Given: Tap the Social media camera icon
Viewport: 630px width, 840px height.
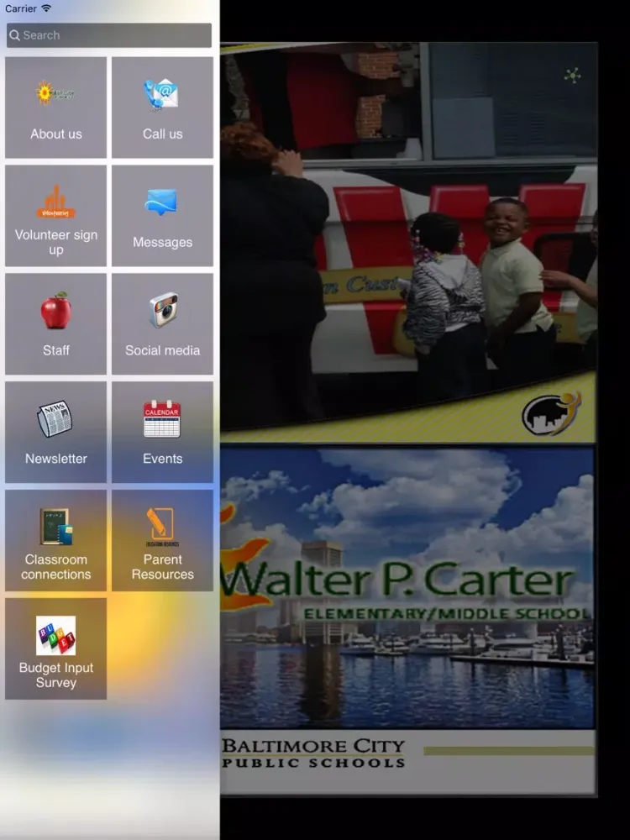Looking at the screenshot, I should 163,310.
